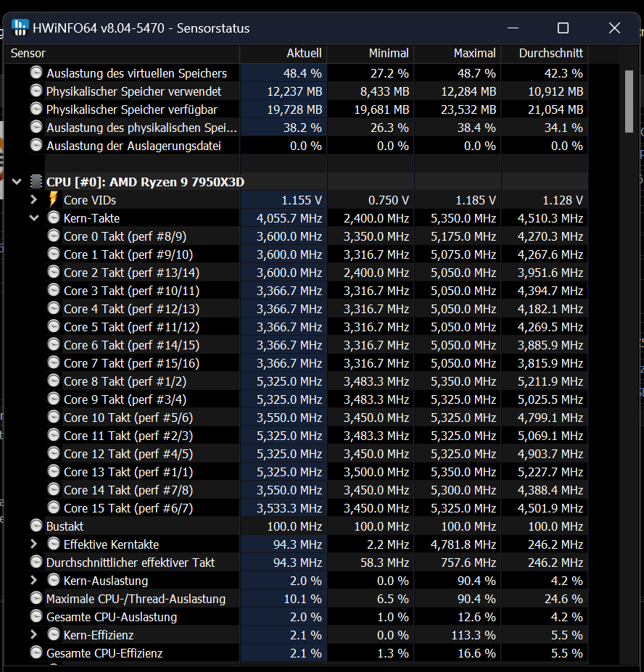Click the clock icon next to Kern-Effizienz
Viewport: 644px width, 672px height.
point(54,634)
